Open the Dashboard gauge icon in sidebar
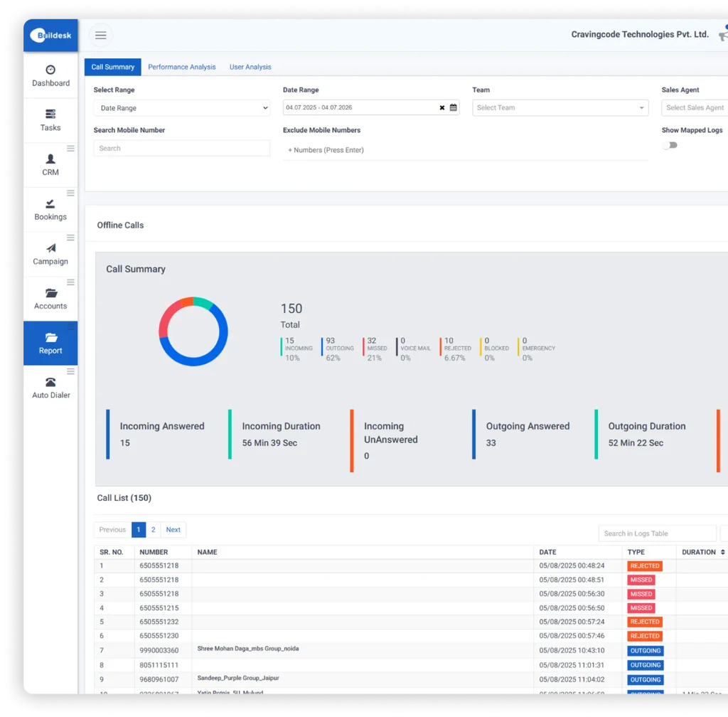The image size is (728, 717). click(50, 70)
